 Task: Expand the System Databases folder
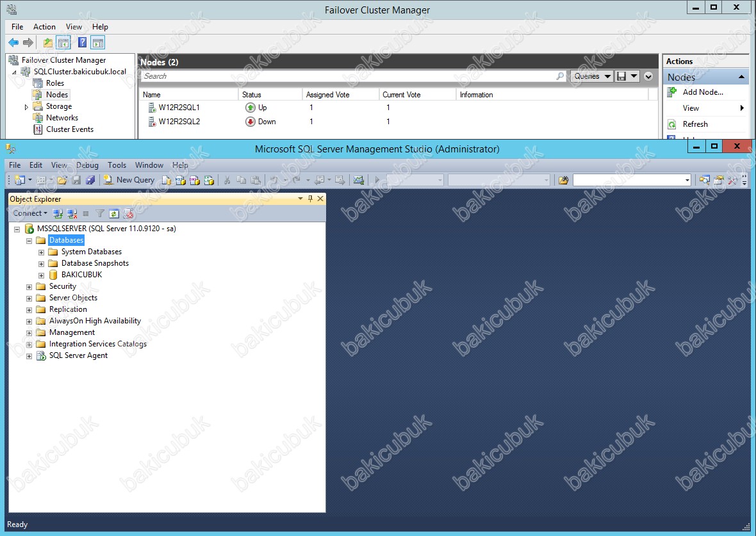point(42,252)
